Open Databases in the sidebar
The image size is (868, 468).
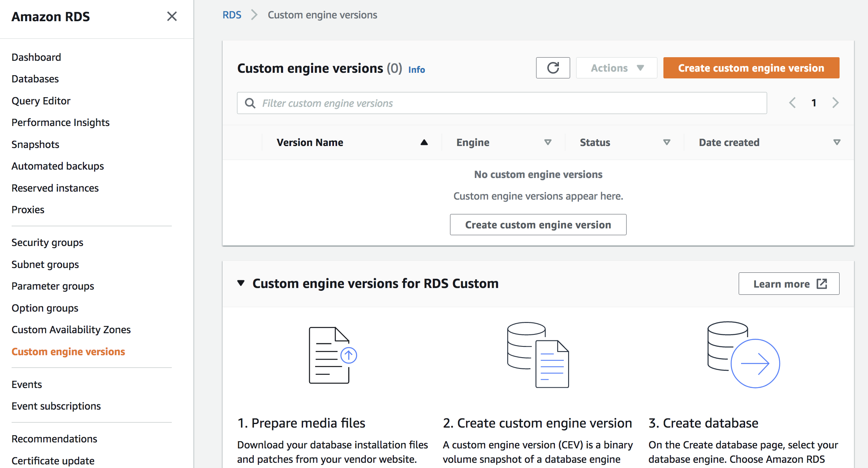(x=35, y=79)
